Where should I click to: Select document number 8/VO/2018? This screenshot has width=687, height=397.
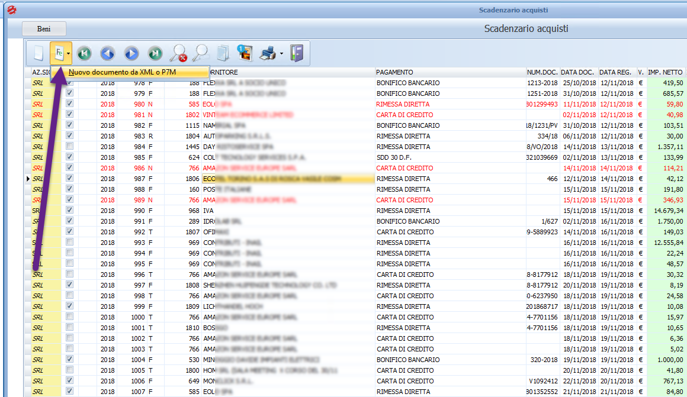click(542, 147)
